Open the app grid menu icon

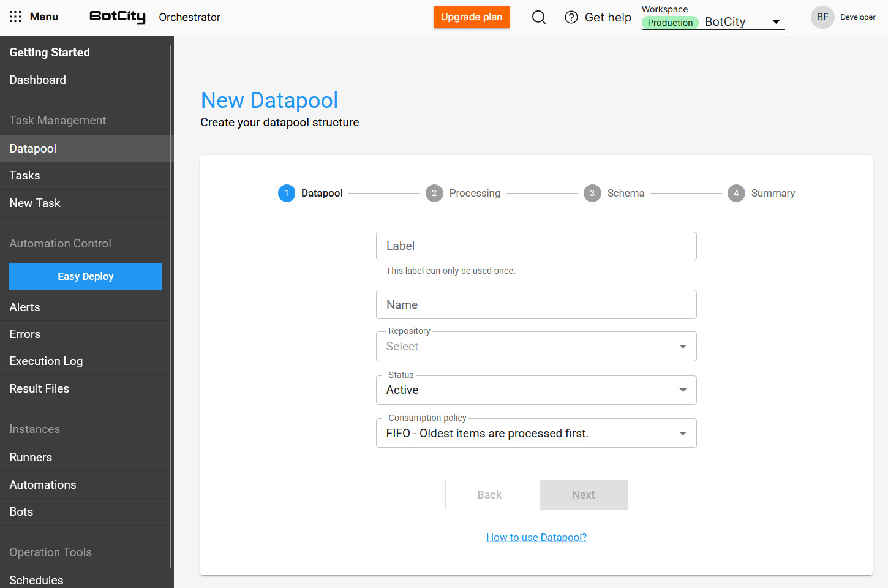15,17
